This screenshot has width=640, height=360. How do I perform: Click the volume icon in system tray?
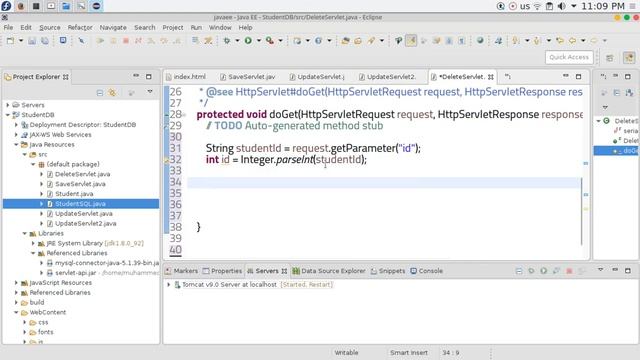(x=562, y=6)
